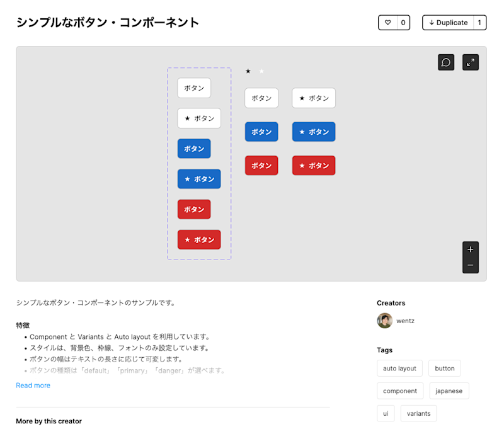Click the 特徴 heading

point(23,325)
